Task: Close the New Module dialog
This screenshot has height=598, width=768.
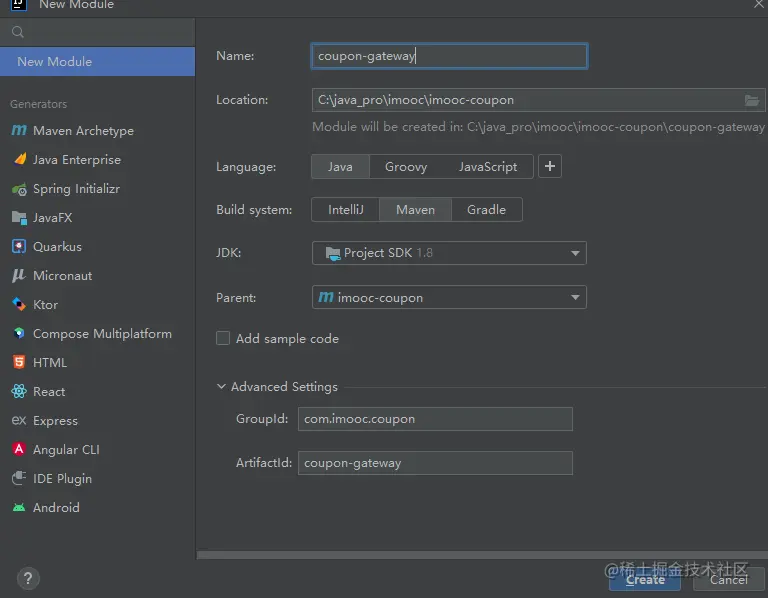Action: [x=758, y=4]
